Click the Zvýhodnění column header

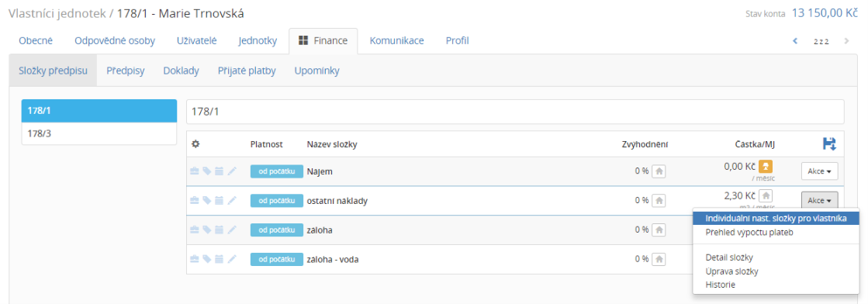[x=645, y=144]
